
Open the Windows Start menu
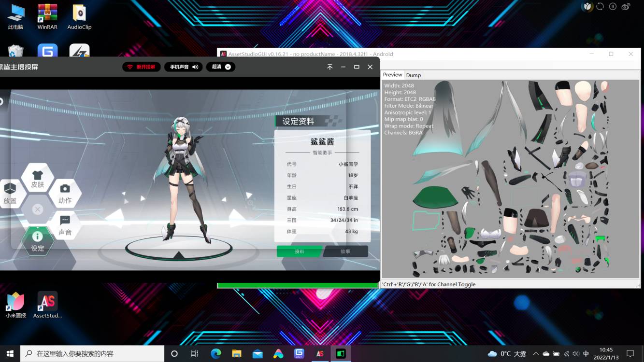(x=10, y=353)
